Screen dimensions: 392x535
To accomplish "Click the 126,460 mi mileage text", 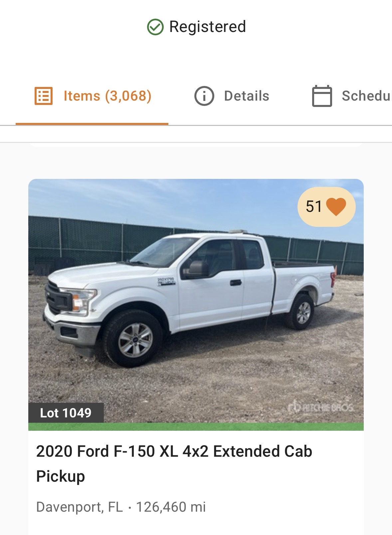I will pos(171,507).
